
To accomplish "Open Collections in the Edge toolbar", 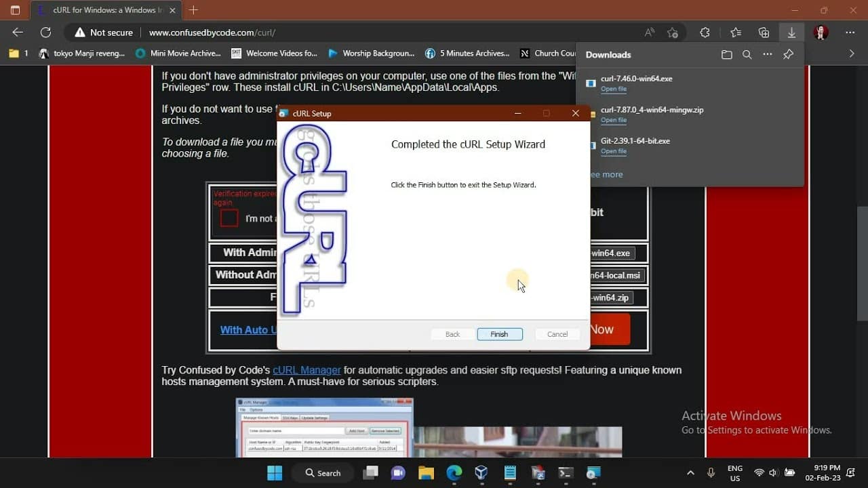I will click(764, 32).
